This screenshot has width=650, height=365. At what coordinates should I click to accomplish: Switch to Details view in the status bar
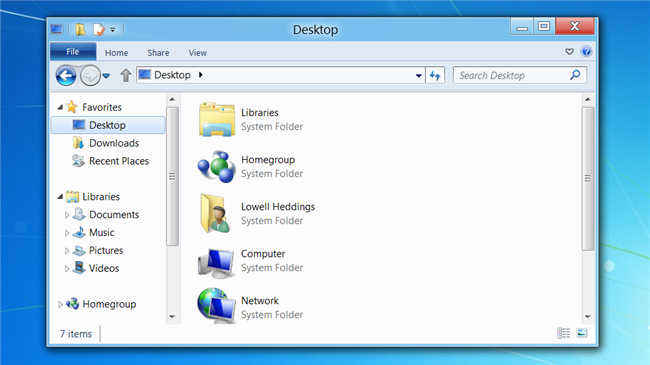point(563,333)
